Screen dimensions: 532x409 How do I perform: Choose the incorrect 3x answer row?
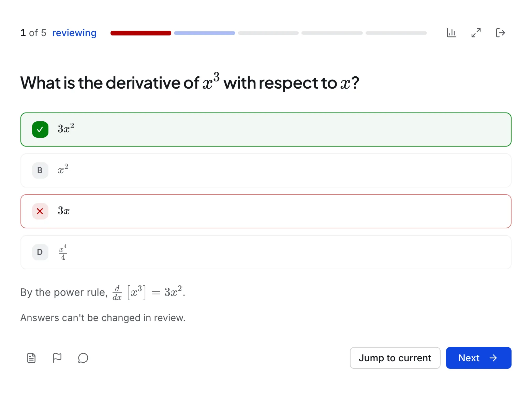coord(266,211)
